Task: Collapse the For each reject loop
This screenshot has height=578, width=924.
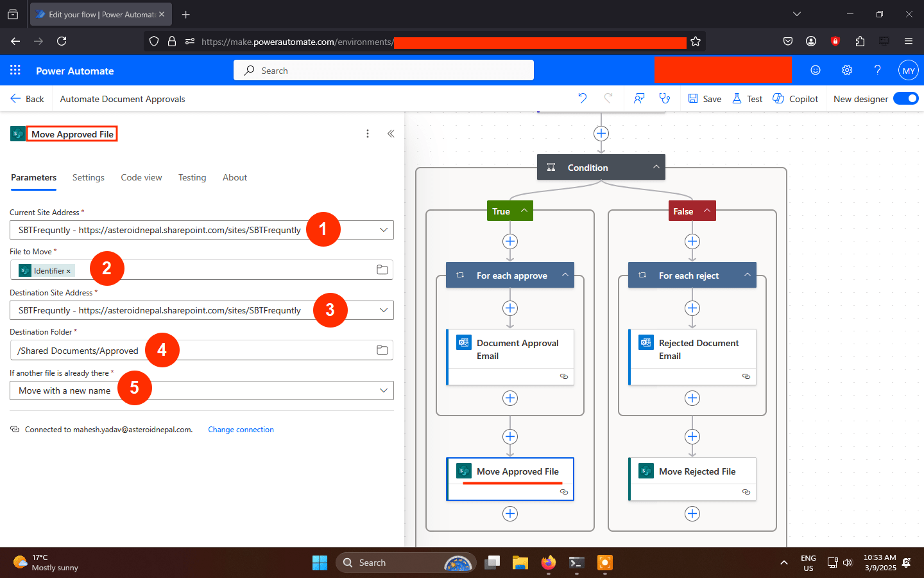Action: coord(747,275)
